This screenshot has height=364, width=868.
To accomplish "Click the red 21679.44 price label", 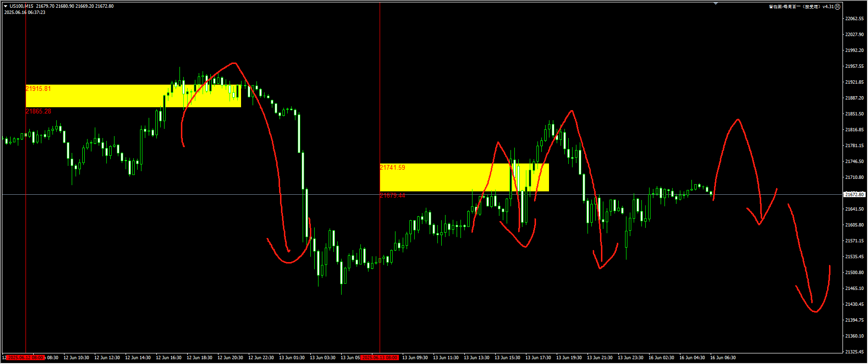I will 392,195.
